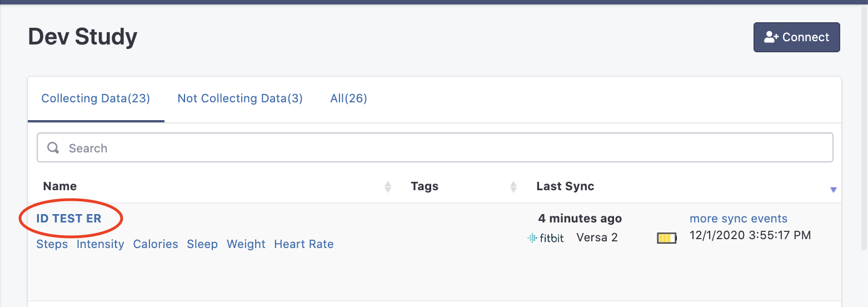868x307 pixels.
Task: Click the yellow battery level icon
Action: (x=667, y=239)
